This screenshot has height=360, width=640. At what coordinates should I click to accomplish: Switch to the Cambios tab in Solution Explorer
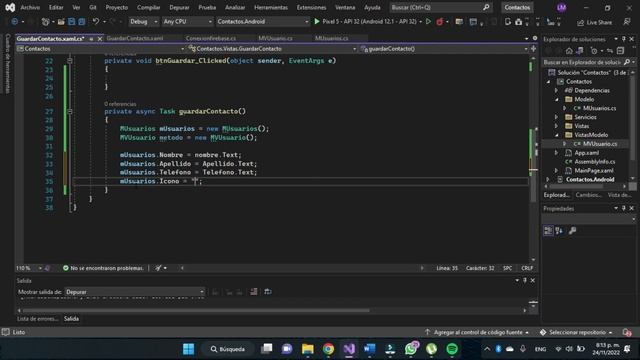click(588, 195)
